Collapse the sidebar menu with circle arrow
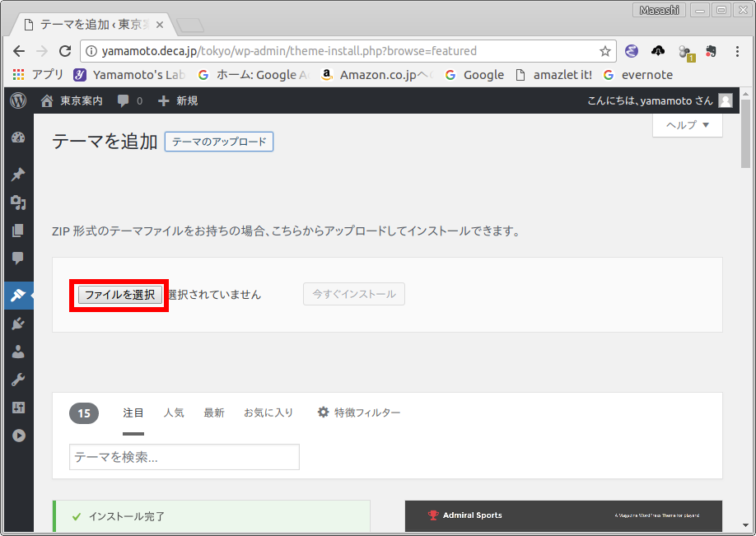Viewport: 756px width, 536px height. click(x=17, y=436)
